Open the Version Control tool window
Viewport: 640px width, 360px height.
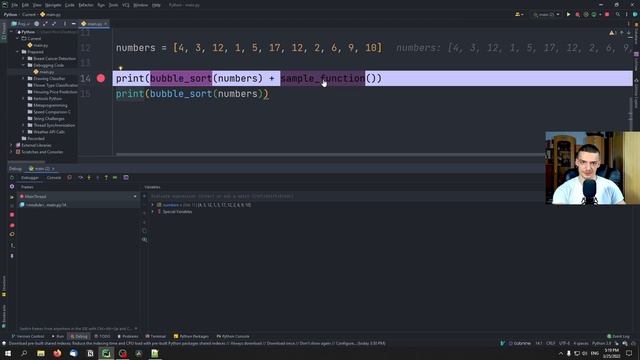click(x=28, y=336)
